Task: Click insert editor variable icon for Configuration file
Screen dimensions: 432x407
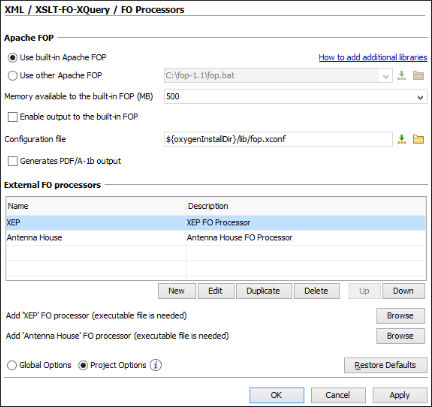Action: (402, 139)
